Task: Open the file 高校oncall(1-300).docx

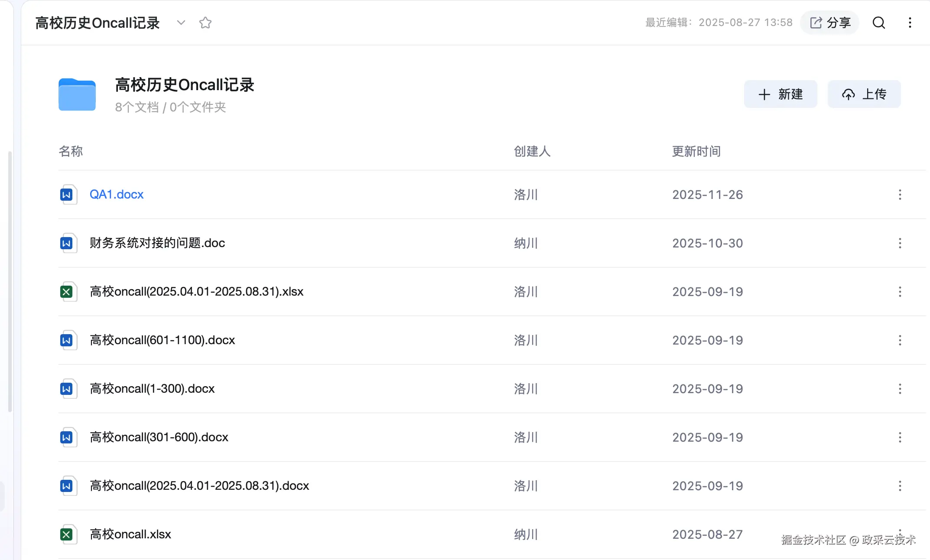Action: [152, 389]
